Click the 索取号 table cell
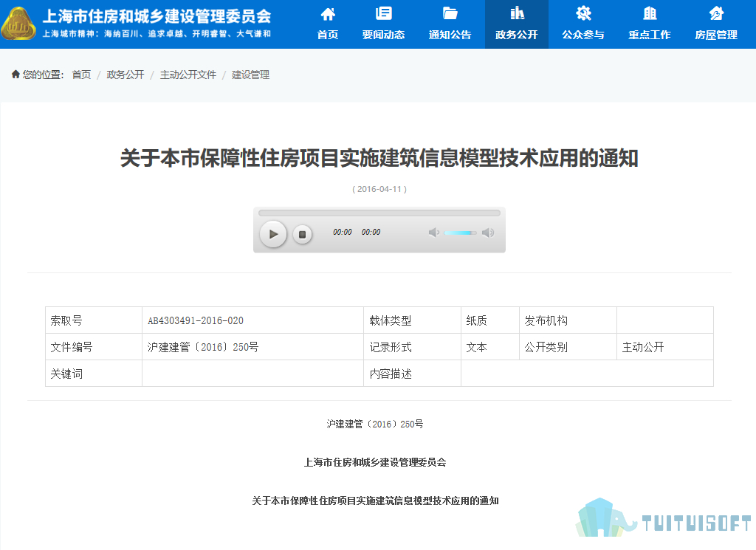 [x=94, y=320]
